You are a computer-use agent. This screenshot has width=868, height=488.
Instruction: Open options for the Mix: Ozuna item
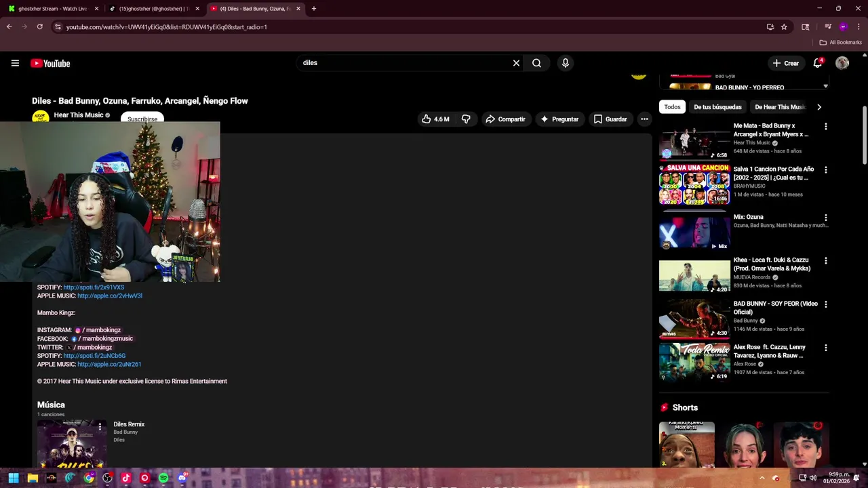tap(825, 218)
